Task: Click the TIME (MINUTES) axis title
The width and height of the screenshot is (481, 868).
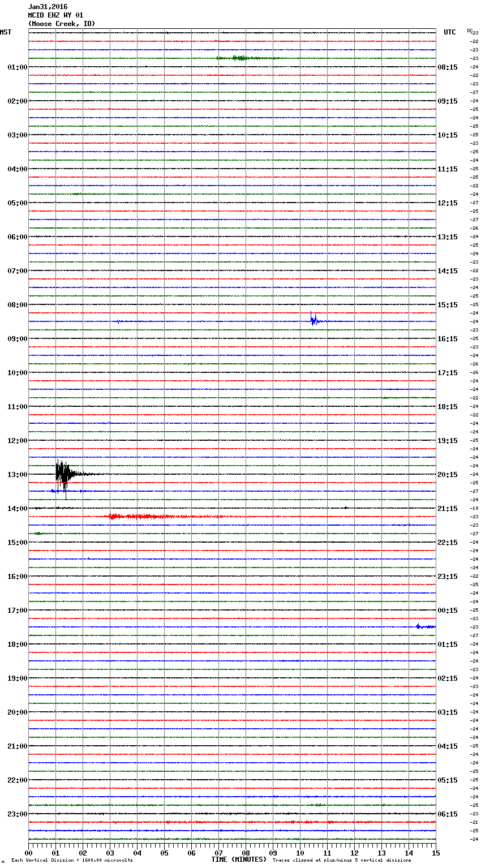Action: click(239, 860)
